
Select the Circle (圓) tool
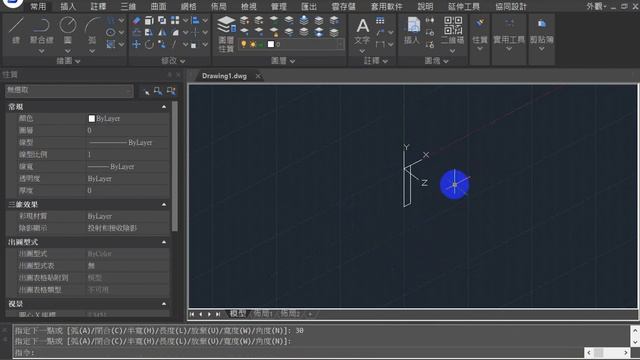click(68, 30)
